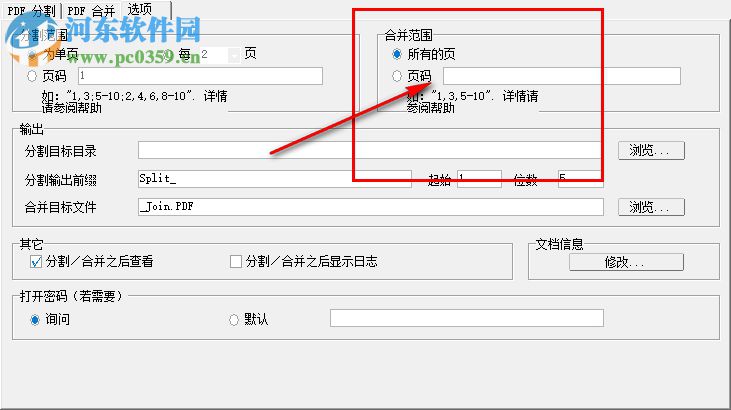Click 修改... button under 文档信息
The height and width of the screenshot is (410, 731).
(626, 262)
